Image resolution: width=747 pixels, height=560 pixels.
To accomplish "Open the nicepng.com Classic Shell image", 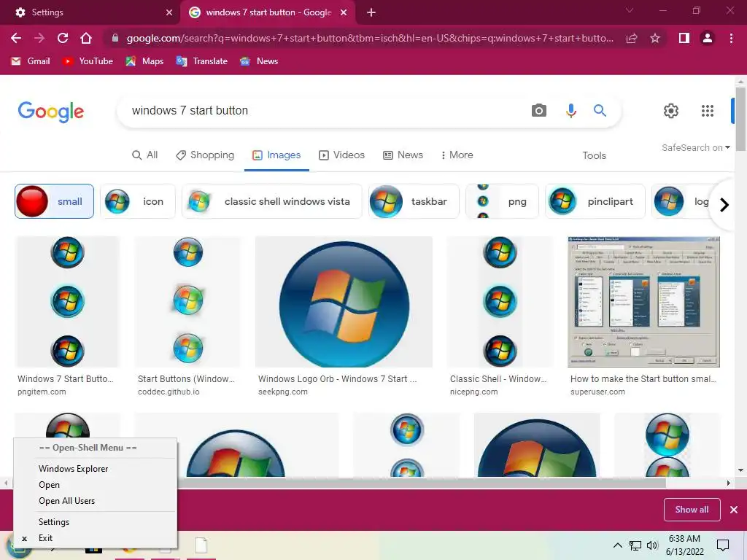I will [x=500, y=302].
